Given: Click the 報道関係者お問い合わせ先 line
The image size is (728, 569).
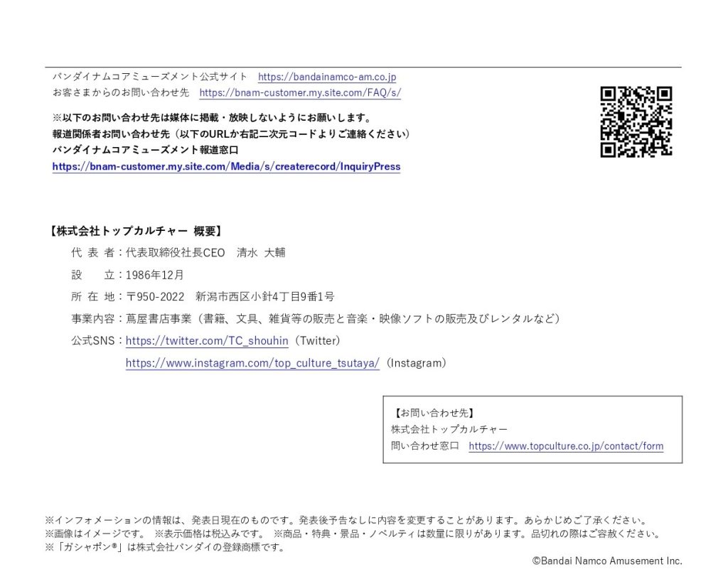Looking at the screenshot, I should pos(231,134).
